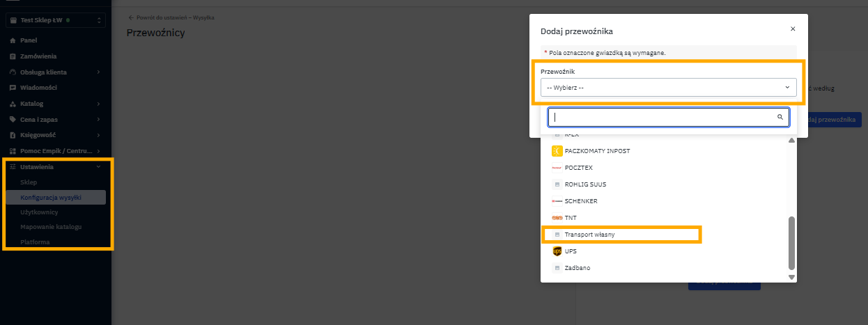Click the Zamówienia orders icon
The height and width of the screenshot is (325, 868).
point(13,56)
